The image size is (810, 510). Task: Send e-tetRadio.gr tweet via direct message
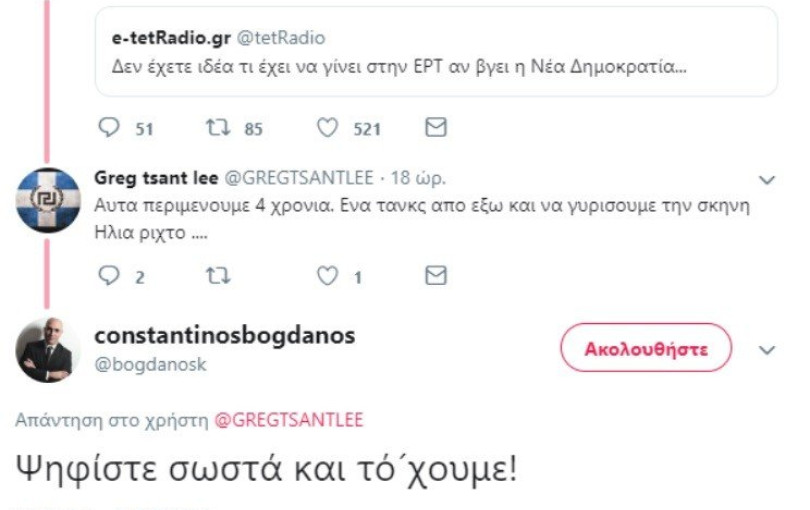point(435,128)
